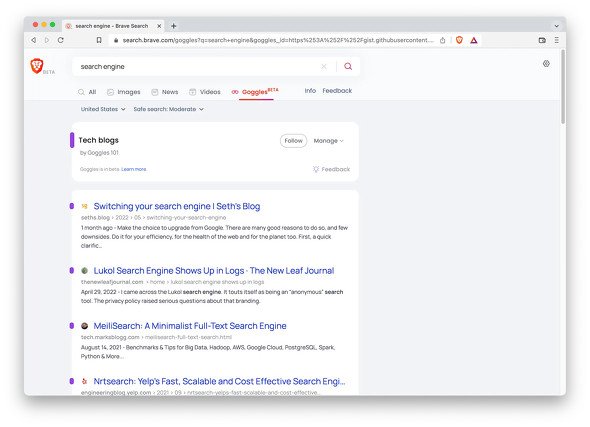Click the search engine query input field
This screenshot has width=590, height=427.
click(196, 67)
